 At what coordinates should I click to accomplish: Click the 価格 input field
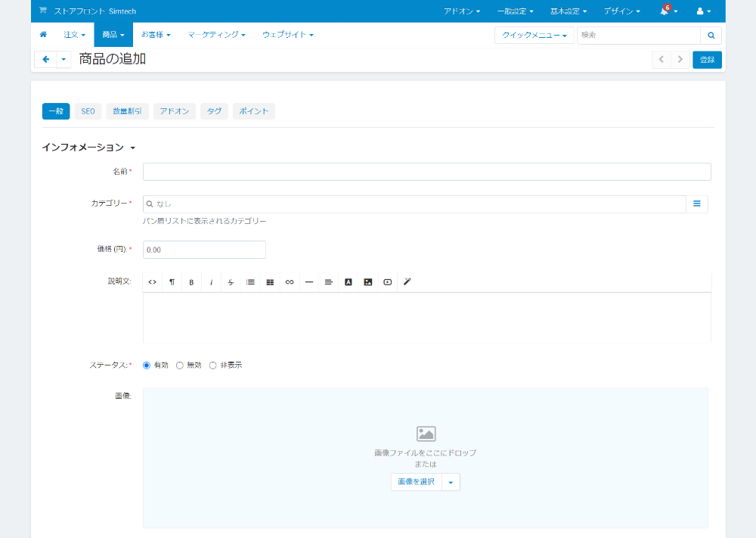[204, 250]
